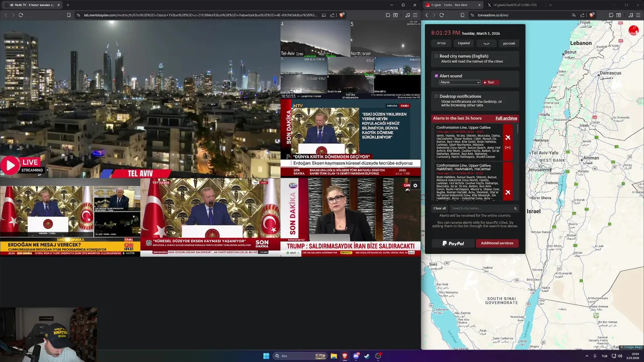The image size is (644, 362).
Task: Click the music note icon in Tzofar window
Action: 630,15
